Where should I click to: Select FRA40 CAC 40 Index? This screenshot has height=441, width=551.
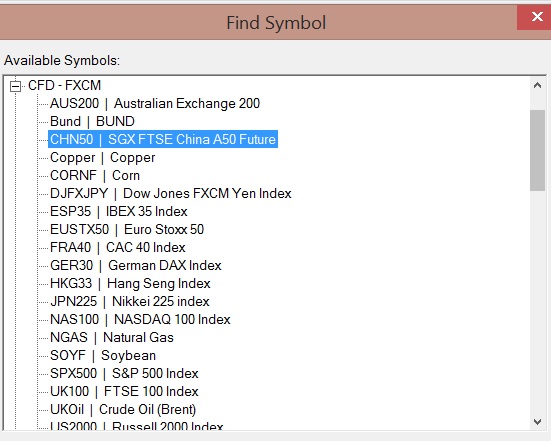(x=118, y=247)
